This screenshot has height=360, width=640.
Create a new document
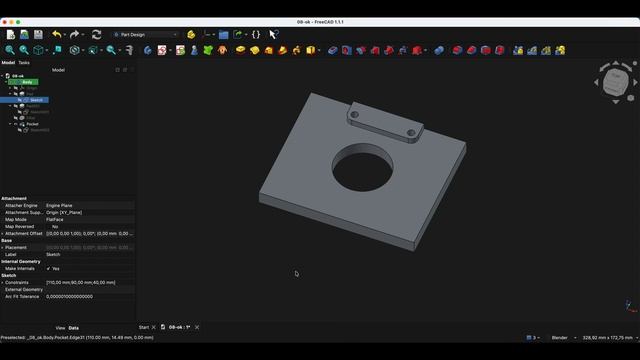(11, 35)
